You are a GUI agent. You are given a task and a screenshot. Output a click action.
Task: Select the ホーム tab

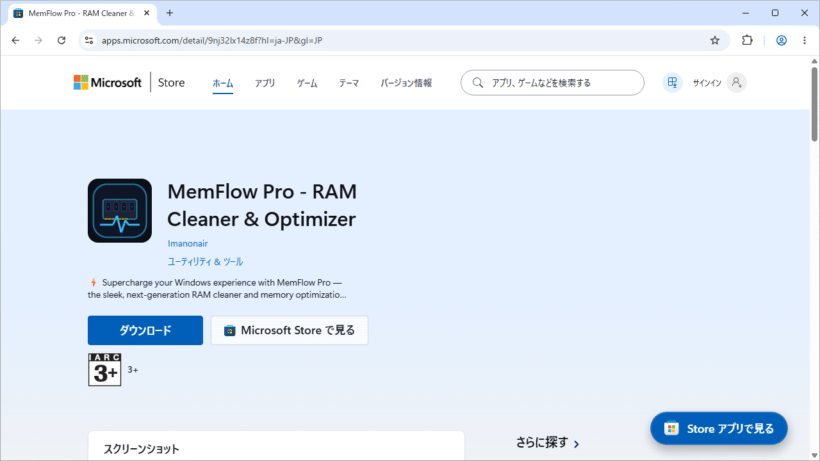(223, 83)
